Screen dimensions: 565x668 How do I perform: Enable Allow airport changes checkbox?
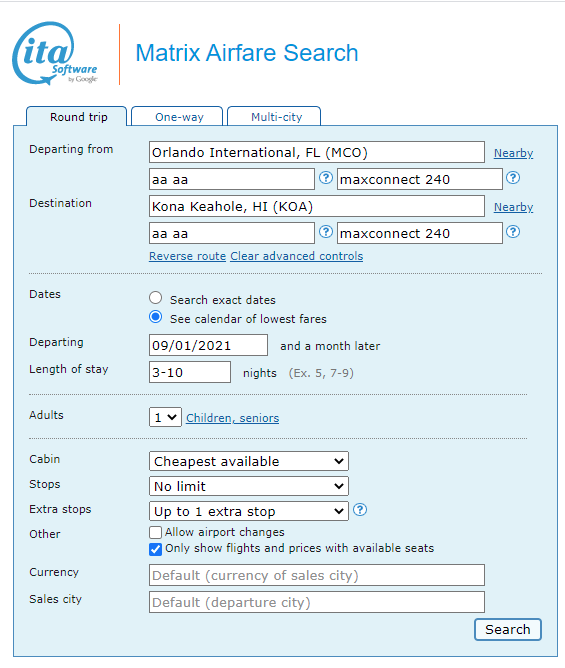point(156,533)
